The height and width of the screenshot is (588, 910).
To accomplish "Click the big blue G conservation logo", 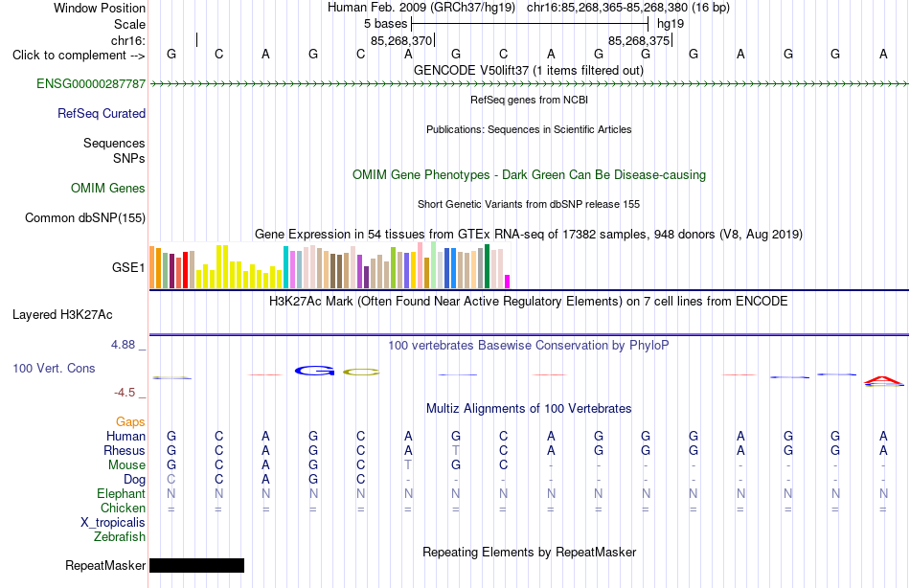I will (314, 371).
